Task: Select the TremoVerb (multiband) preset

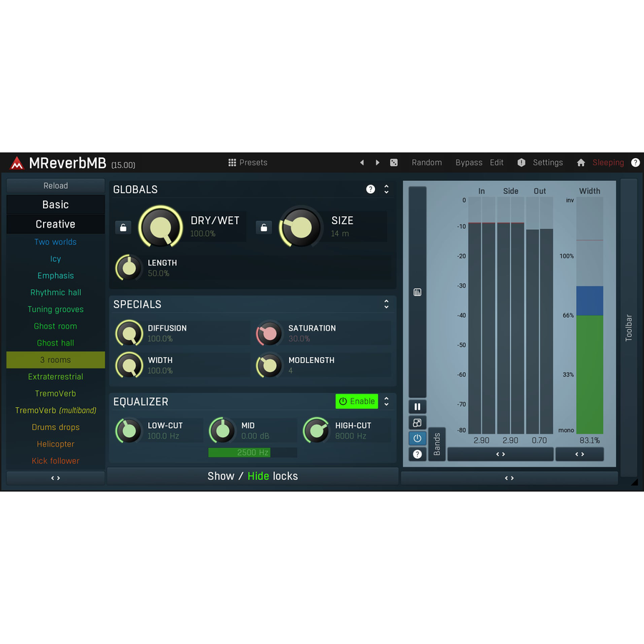Action: (55, 410)
